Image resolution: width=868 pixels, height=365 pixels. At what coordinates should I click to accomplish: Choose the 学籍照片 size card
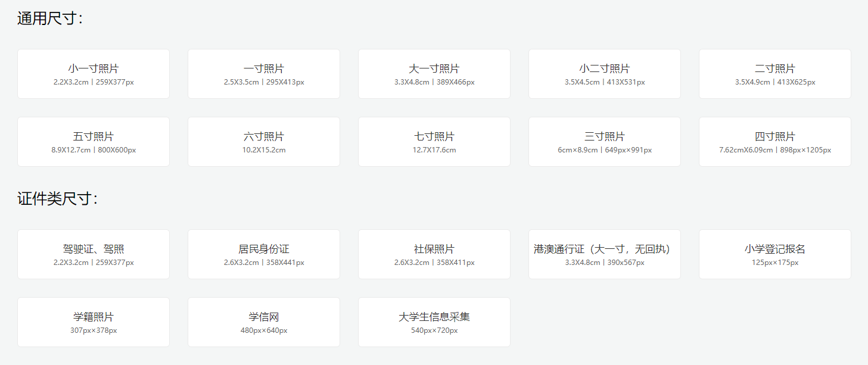93,322
